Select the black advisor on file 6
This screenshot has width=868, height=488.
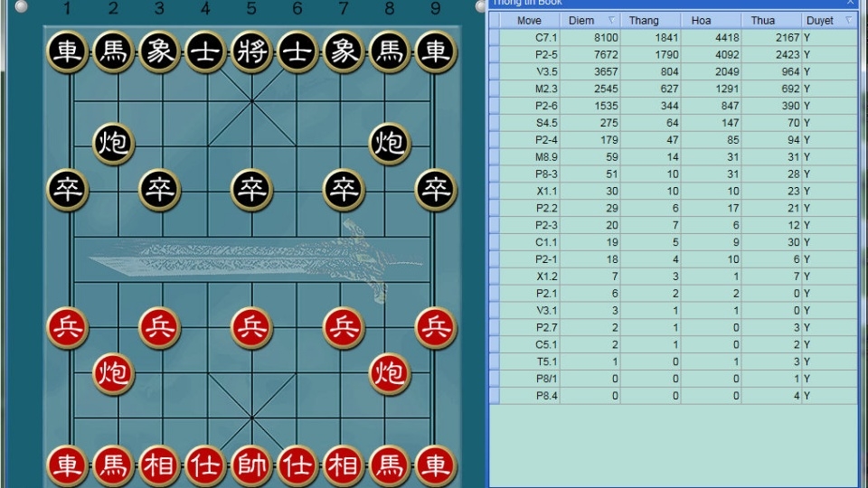(297, 52)
